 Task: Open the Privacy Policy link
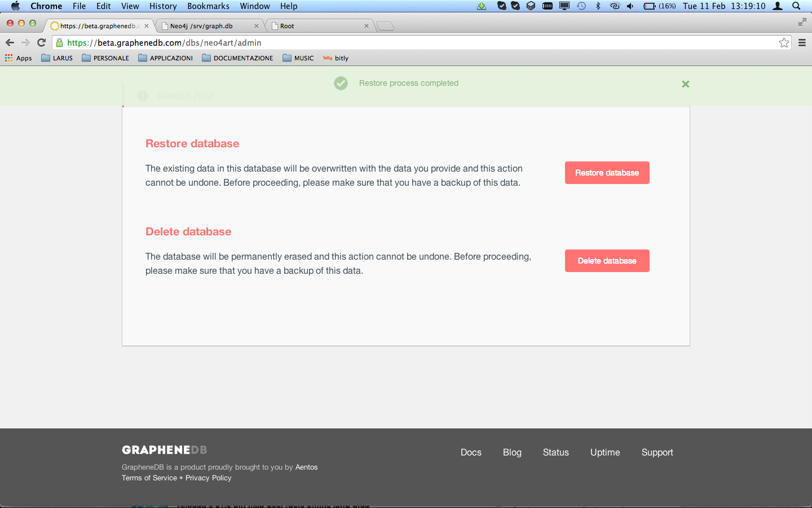(x=209, y=478)
